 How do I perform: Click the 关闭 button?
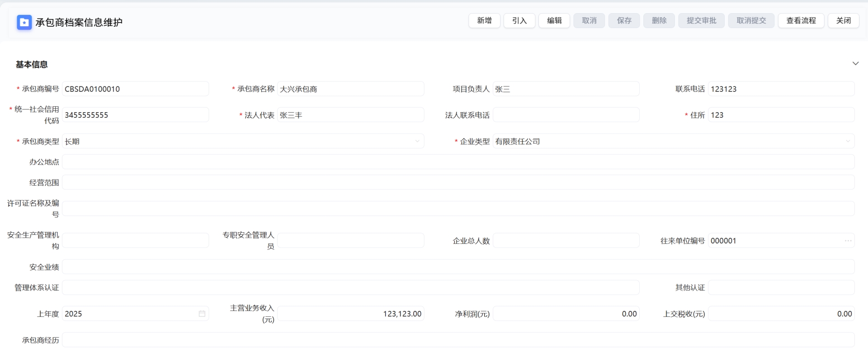click(x=844, y=20)
